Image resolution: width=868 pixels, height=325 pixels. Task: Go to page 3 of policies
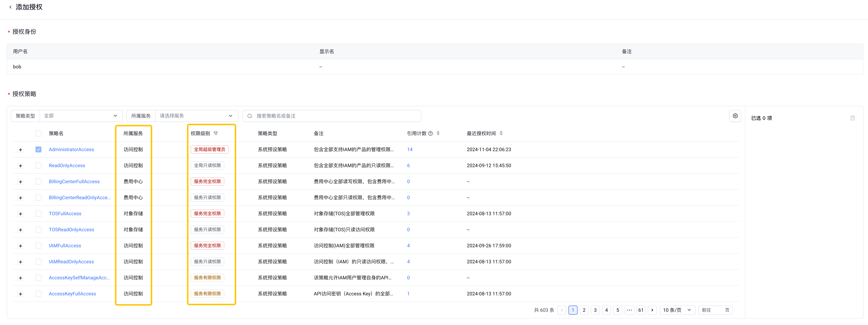point(595,310)
